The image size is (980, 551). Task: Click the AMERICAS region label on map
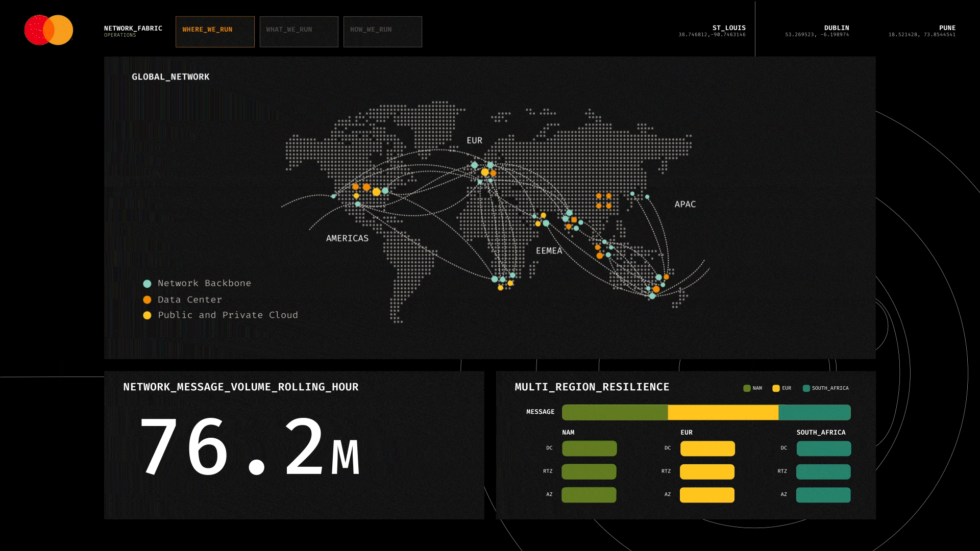tap(347, 238)
